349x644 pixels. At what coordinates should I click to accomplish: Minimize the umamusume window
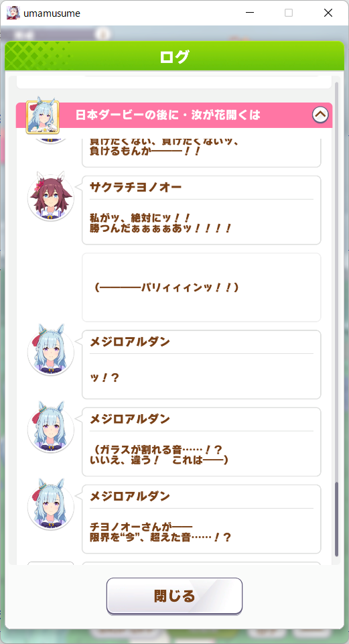[250, 13]
